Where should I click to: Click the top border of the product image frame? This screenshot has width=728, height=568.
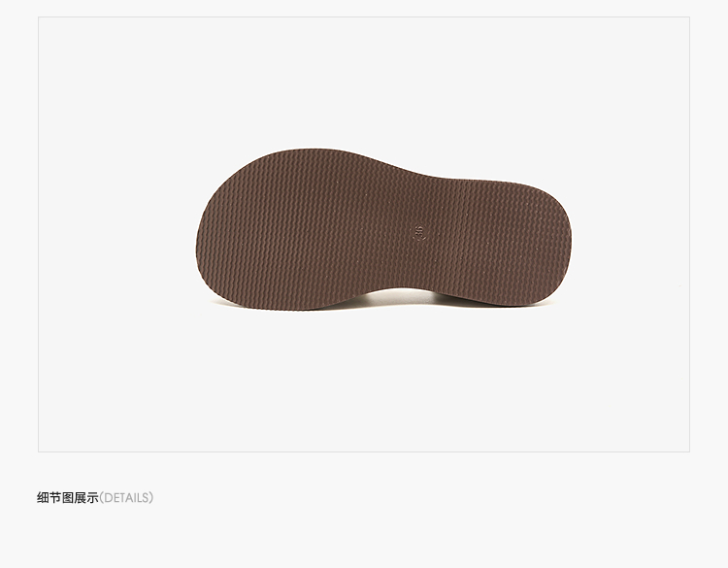point(364,17)
